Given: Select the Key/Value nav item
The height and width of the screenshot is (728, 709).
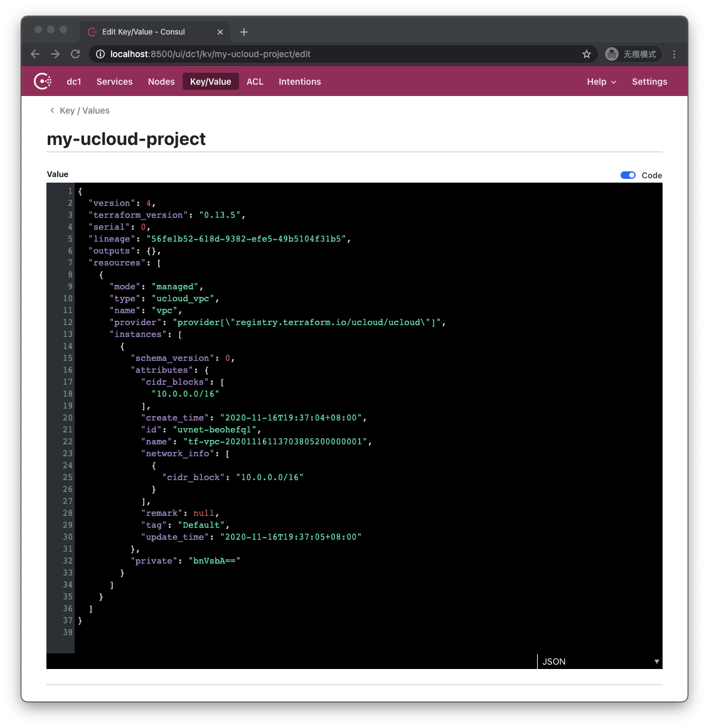Looking at the screenshot, I should [x=211, y=81].
